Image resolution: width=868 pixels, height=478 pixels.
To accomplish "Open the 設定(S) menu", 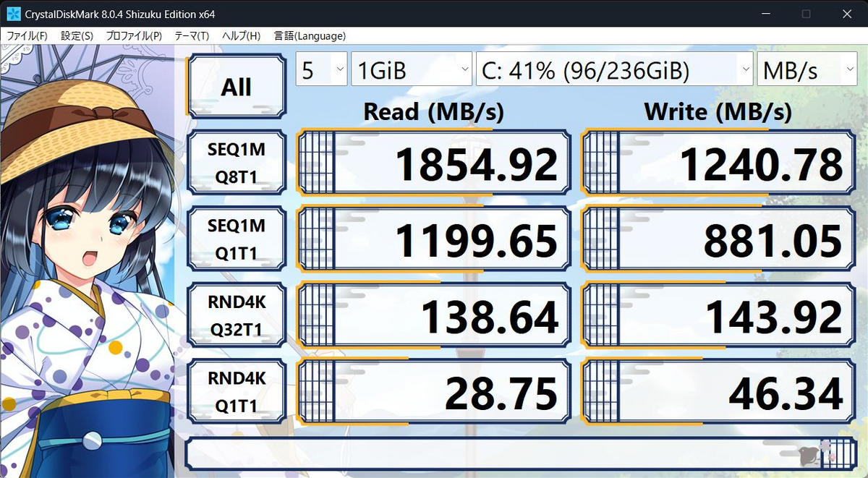I will [77, 35].
